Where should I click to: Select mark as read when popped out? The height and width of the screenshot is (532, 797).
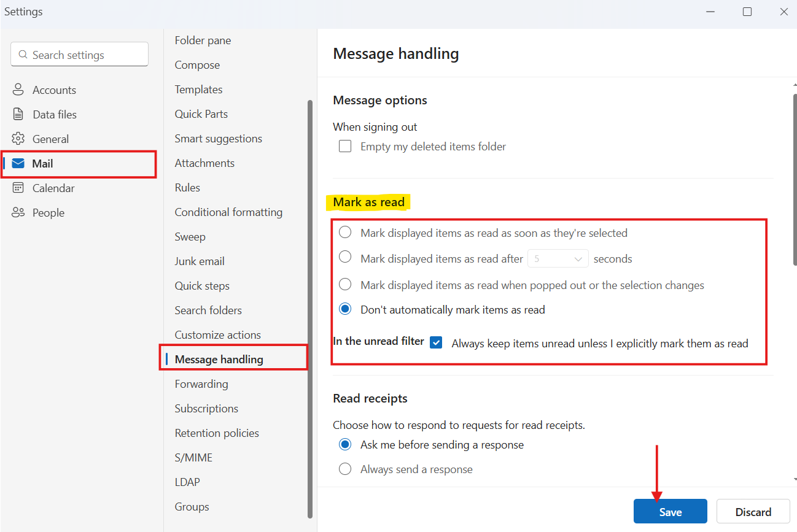345,284
